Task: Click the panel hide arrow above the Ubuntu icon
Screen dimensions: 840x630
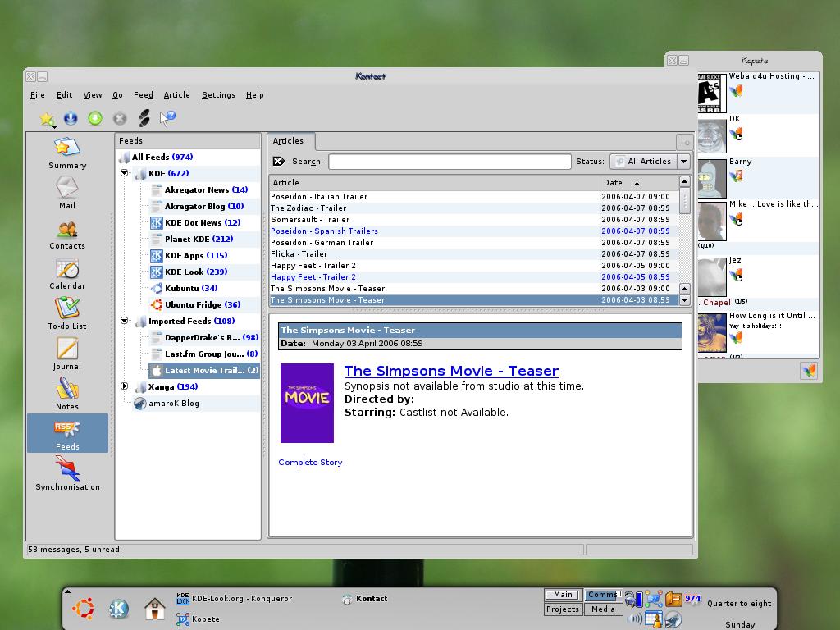Action: (67, 591)
